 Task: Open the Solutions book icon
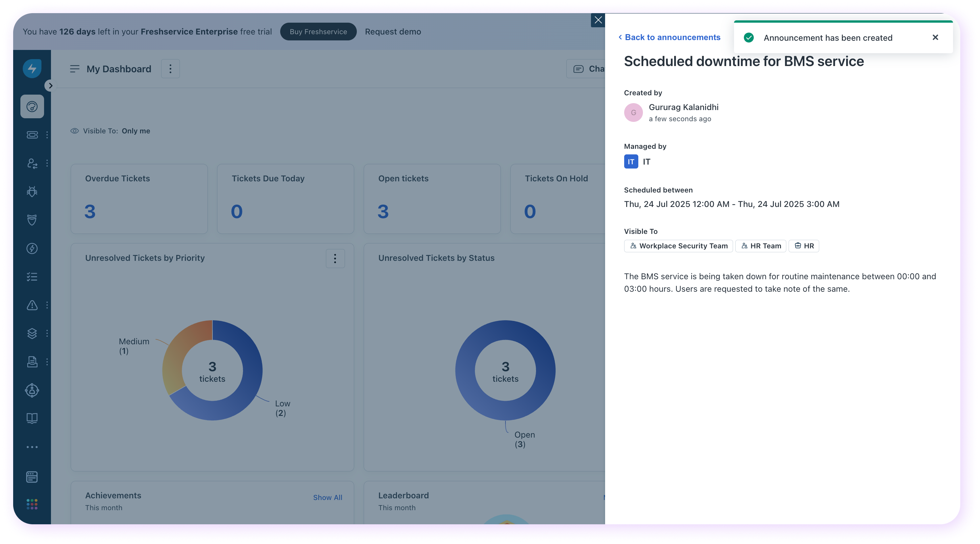click(32, 418)
